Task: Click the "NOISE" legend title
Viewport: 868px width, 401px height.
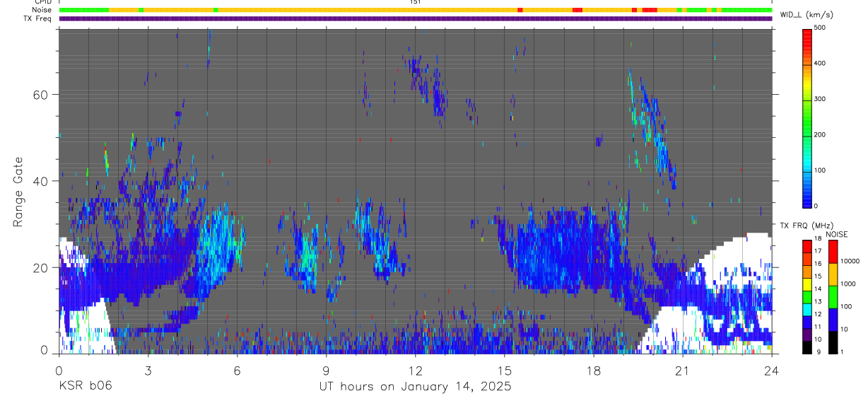Action: (836, 235)
